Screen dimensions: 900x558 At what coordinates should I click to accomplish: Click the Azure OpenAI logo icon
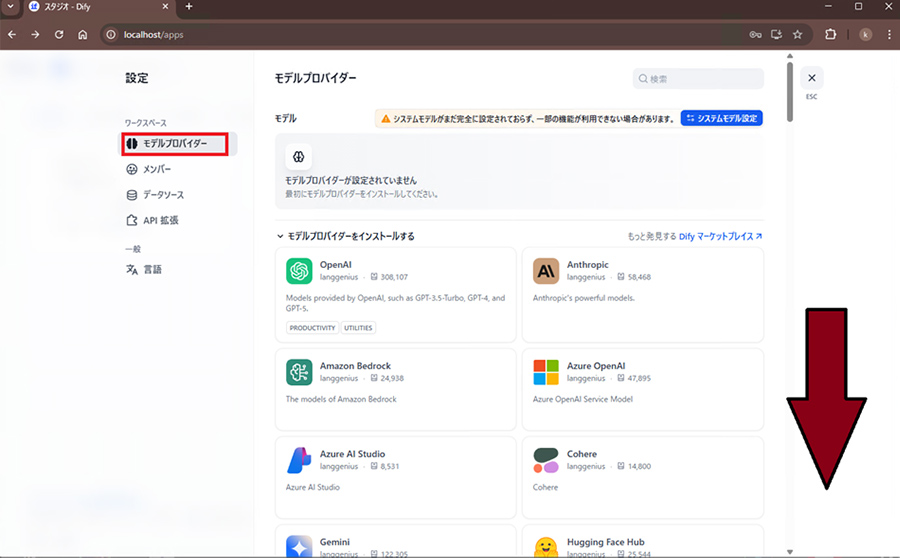pos(546,372)
